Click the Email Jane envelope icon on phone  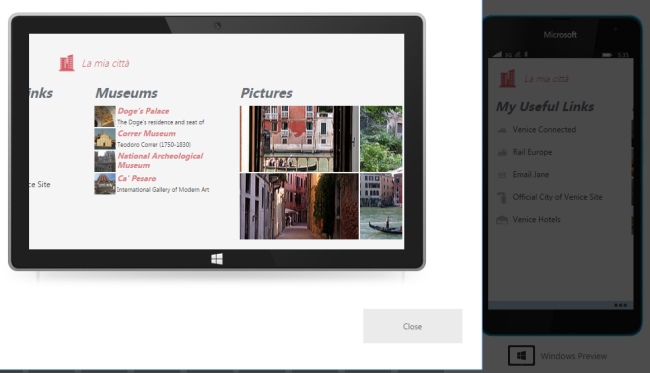pos(502,175)
